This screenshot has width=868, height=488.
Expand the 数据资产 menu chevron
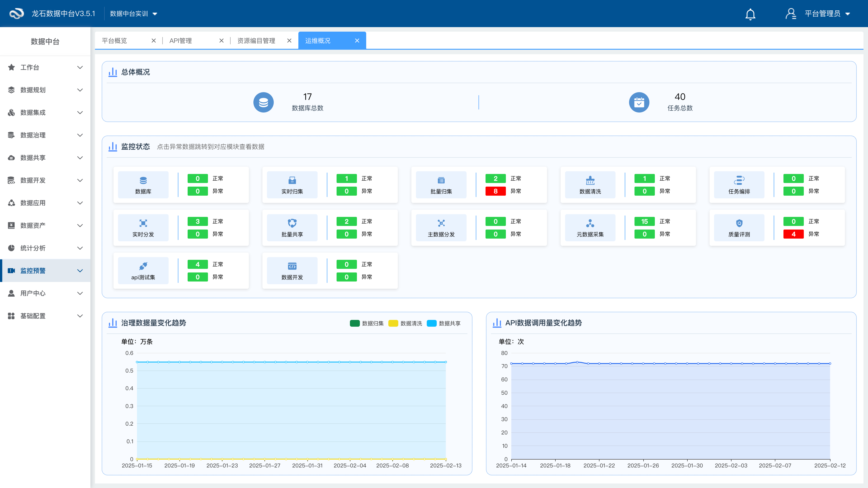click(x=80, y=225)
